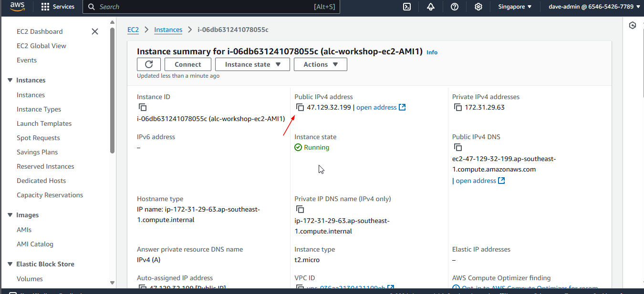Copy the Private IPv4 address
The height and width of the screenshot is (294, 644).
pyautogui.click(x=457, y=107)
